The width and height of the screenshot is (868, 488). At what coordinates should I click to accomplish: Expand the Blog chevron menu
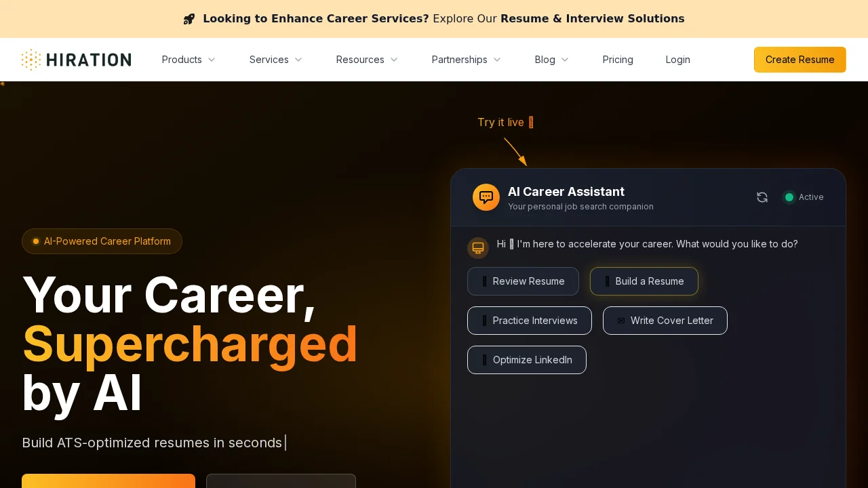(x=551, y=60)
